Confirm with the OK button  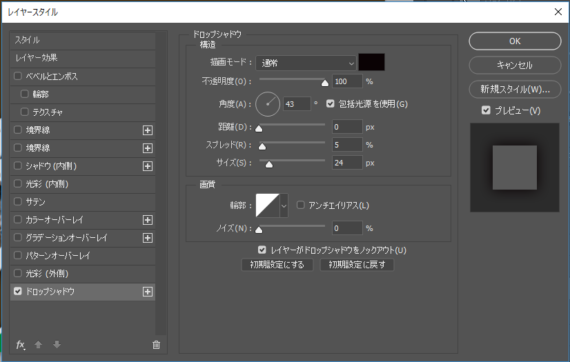(515, 41)
